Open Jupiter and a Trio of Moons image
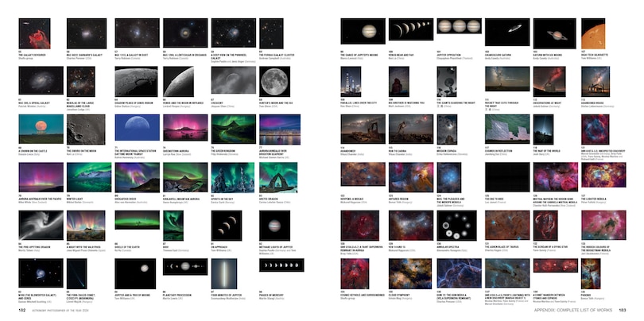 135,274
